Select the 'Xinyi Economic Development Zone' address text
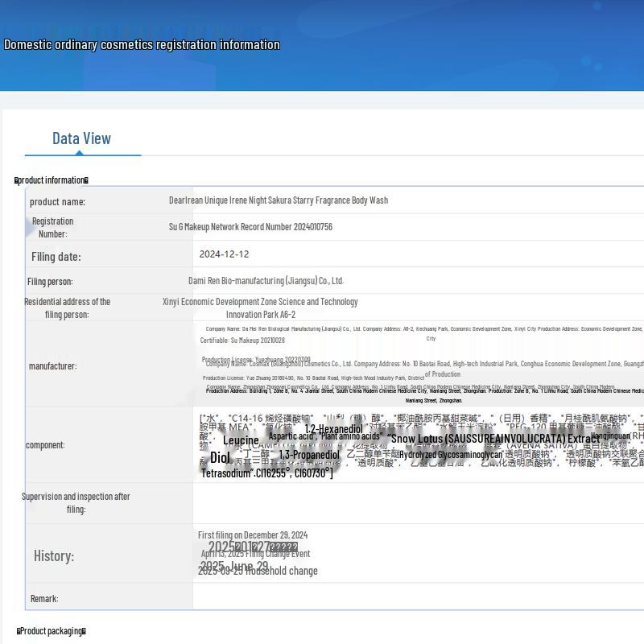 [x=260, y=308]
